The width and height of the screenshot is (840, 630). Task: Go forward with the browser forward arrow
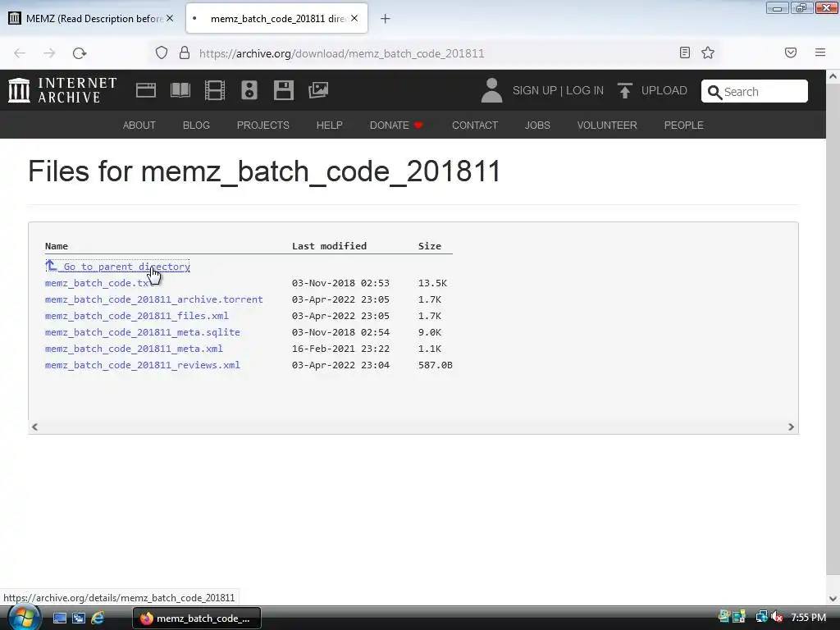tap(49, 53)
